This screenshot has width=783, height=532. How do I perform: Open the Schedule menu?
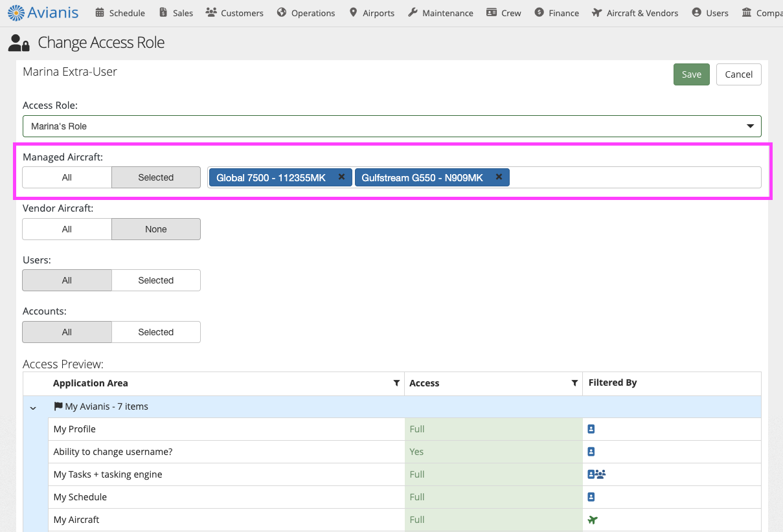tap(120, 13)
